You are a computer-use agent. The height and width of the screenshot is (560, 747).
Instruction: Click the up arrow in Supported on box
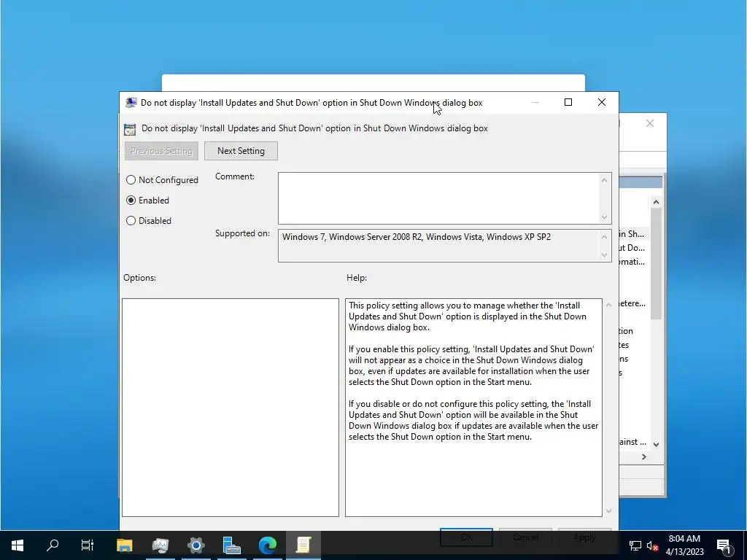point(605,237)
